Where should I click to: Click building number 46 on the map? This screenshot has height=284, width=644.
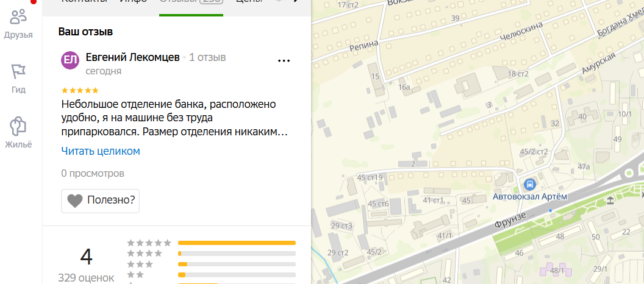click(519, 253)
